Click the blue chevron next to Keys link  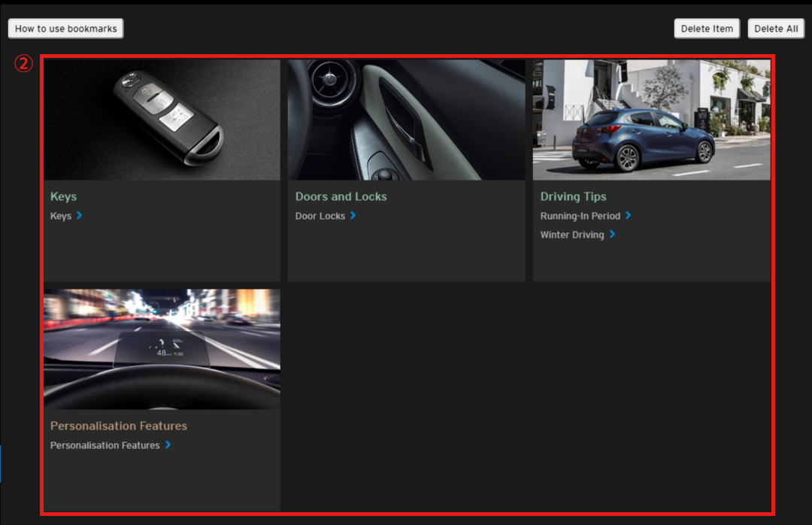(80, 216)
